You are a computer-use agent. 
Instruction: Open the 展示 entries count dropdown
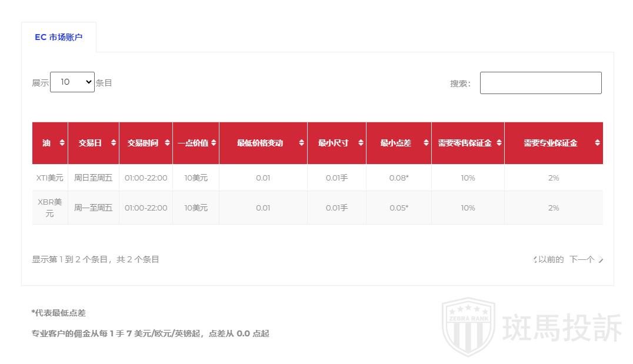[72, 82]
